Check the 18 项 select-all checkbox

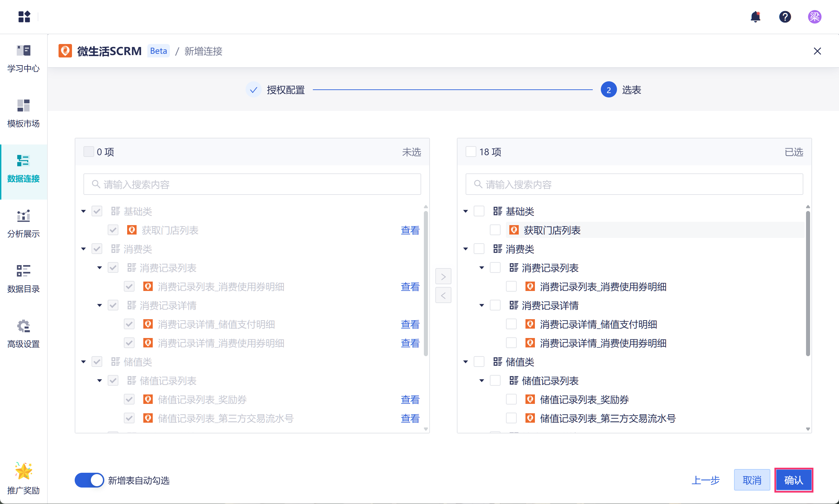click(471, 152)
